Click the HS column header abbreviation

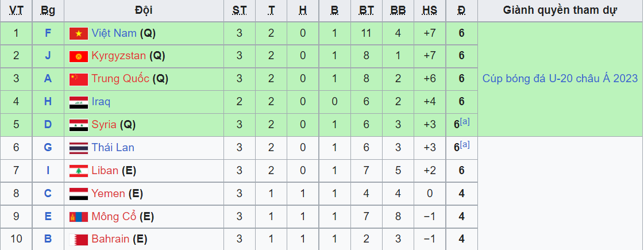pos(430,11)
